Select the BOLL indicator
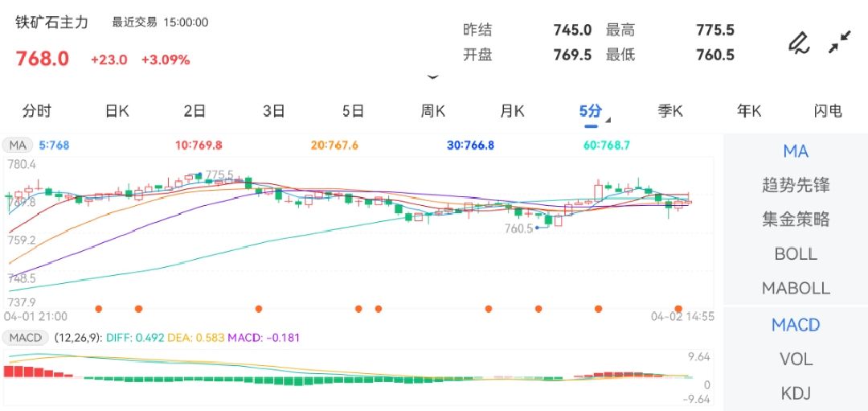 pos(795,254)
